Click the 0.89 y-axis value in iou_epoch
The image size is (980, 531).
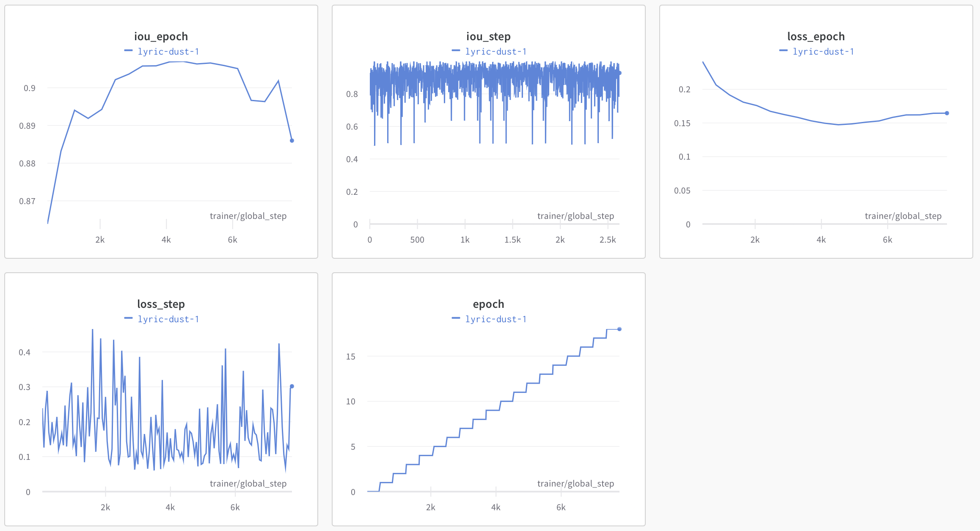pyautogui.click(x=27, y=126)
